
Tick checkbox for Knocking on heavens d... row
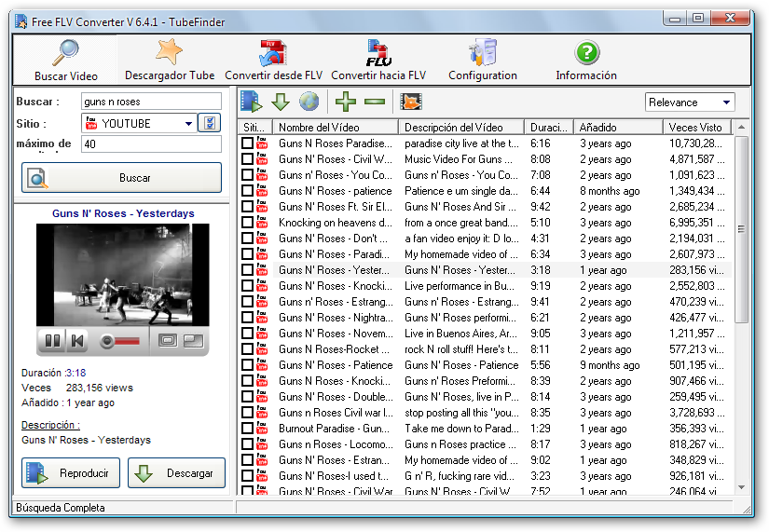(247, 223)
